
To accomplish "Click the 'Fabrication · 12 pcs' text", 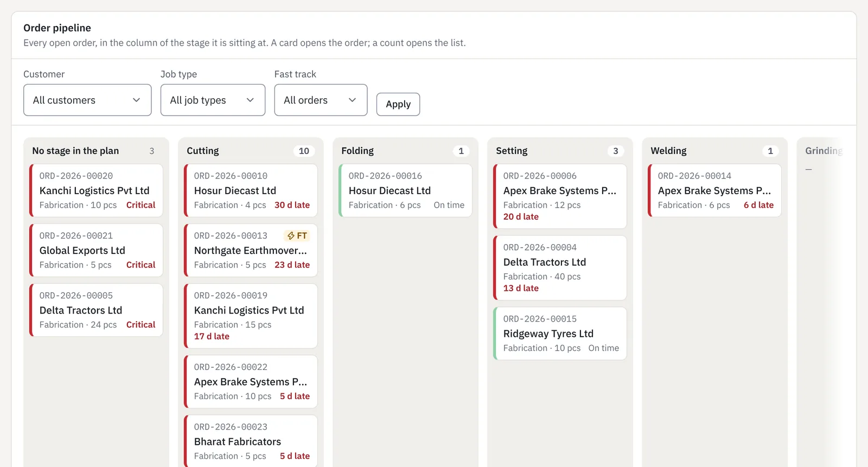I will coord(542,205).
